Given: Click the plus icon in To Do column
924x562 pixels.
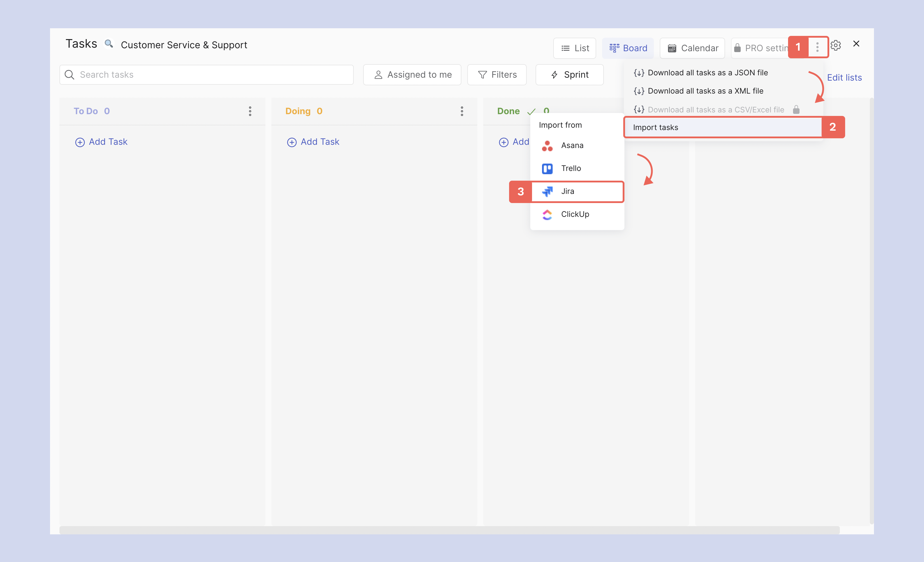Looking at the screenshot, I should pos(80,142).
